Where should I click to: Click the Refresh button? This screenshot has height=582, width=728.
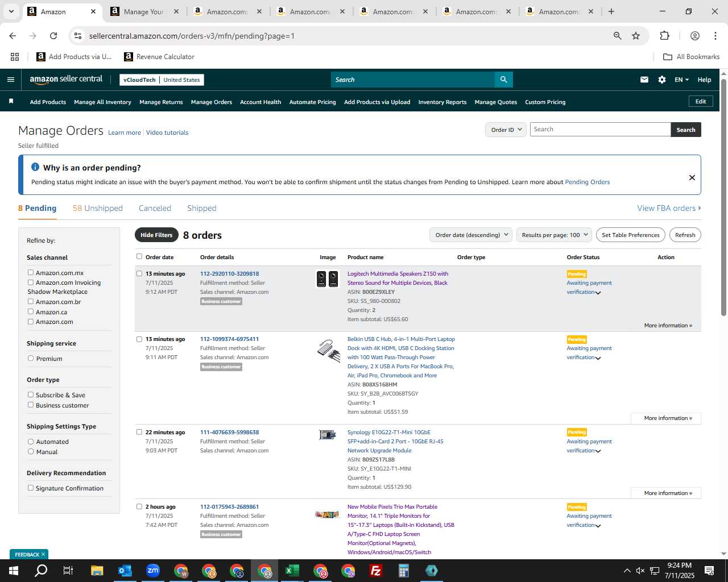click(685, 235)
